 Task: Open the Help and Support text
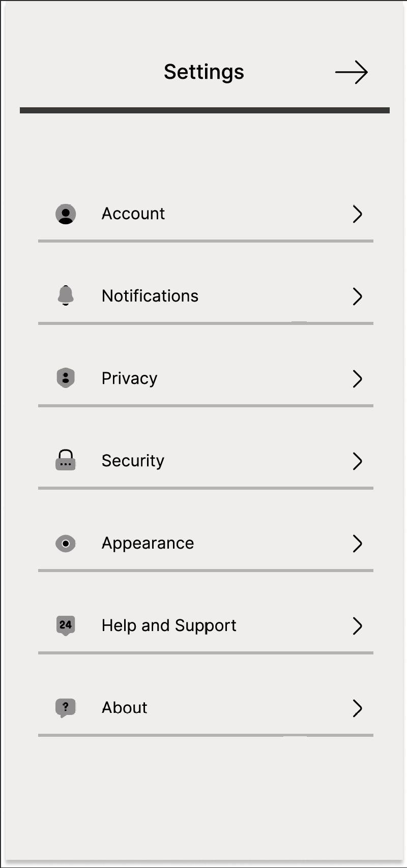[x=169, y=625]
